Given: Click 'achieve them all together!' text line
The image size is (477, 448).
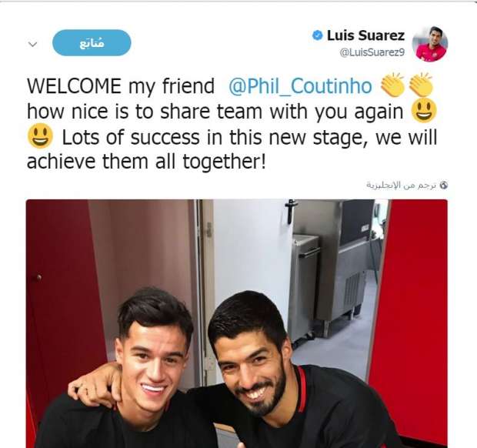Looking at the screenshot, I should tap(147, 162).
